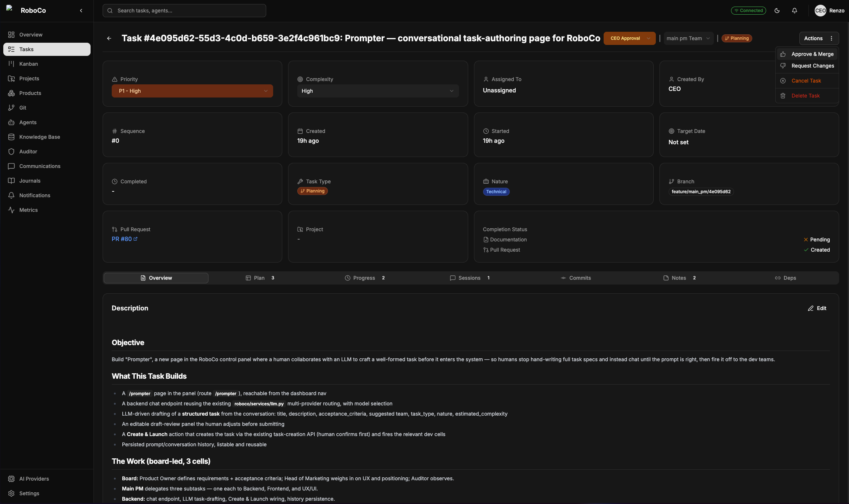Switch to the Commits tab

576,278
